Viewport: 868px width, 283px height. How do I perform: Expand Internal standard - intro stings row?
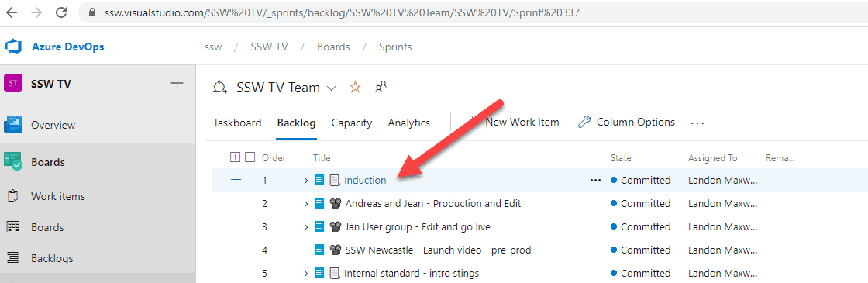pyautogui.click(x=305, y=274)
